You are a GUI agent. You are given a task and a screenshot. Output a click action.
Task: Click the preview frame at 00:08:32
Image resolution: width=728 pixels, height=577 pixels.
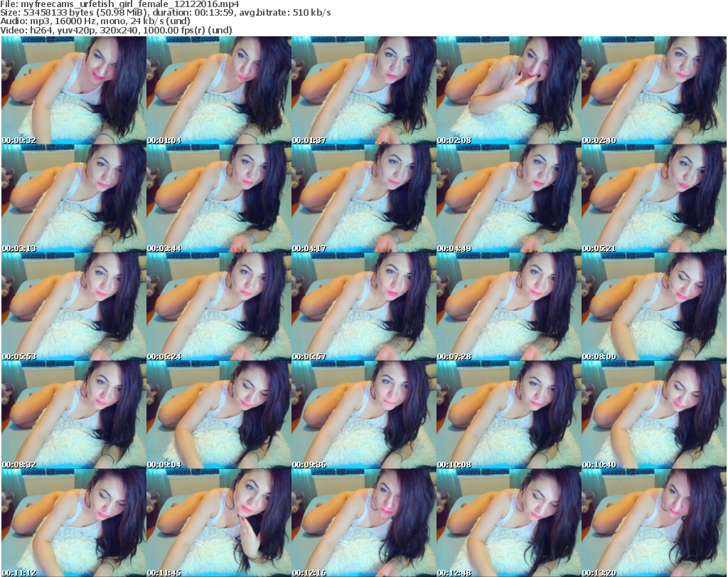(x=74, y=415)
